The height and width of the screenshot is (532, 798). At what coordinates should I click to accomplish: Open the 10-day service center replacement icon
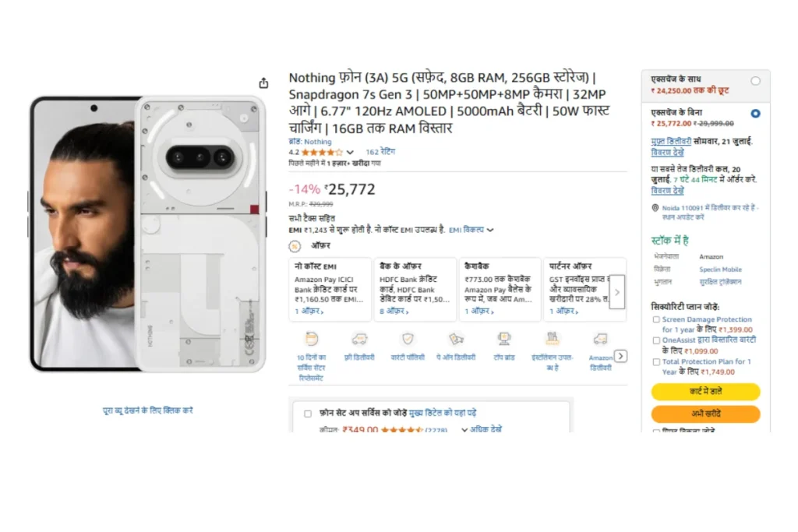(312, 340)
